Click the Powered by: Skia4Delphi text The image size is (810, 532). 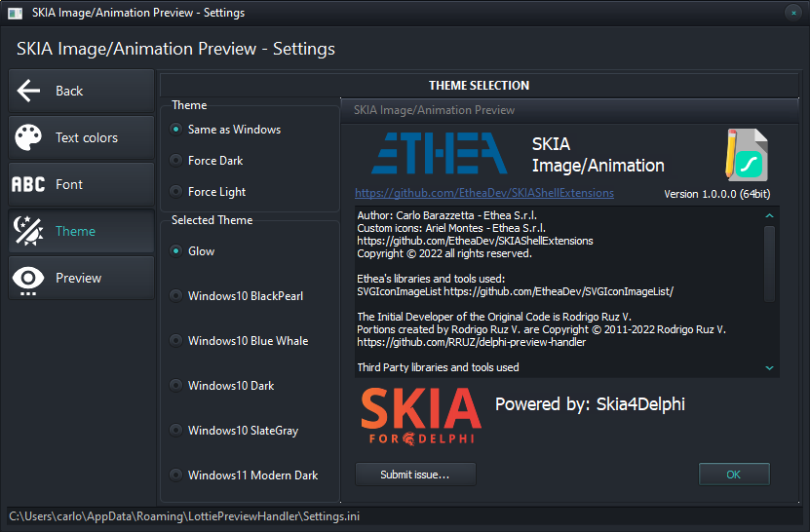[x=590, y=404]
